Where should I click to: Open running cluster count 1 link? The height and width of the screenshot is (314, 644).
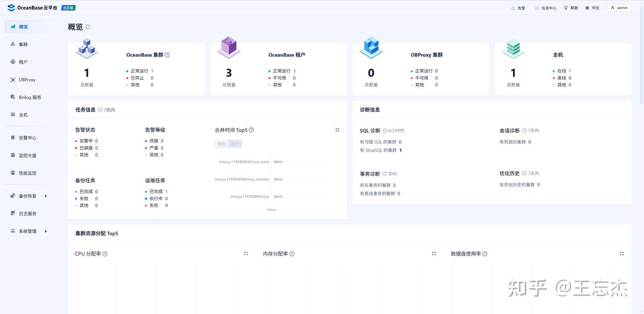click(x=152, y=71)
